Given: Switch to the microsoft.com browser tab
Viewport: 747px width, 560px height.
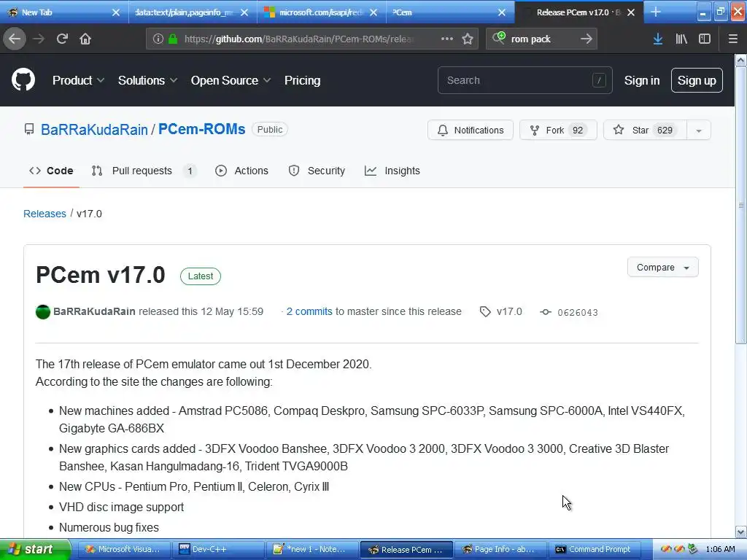Looking at the screenshot, I should pos(322,12).
